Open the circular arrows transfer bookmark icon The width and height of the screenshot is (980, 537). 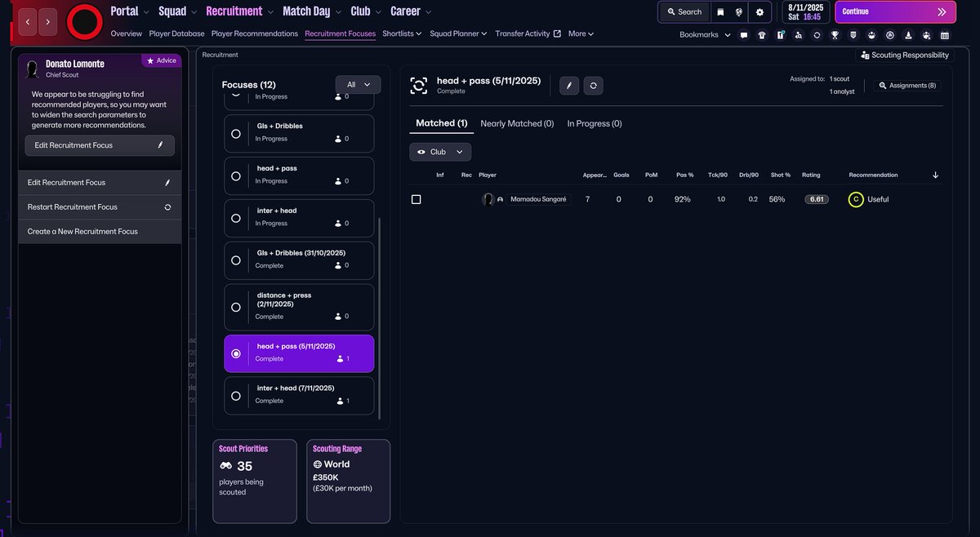(x=817, y=35)
